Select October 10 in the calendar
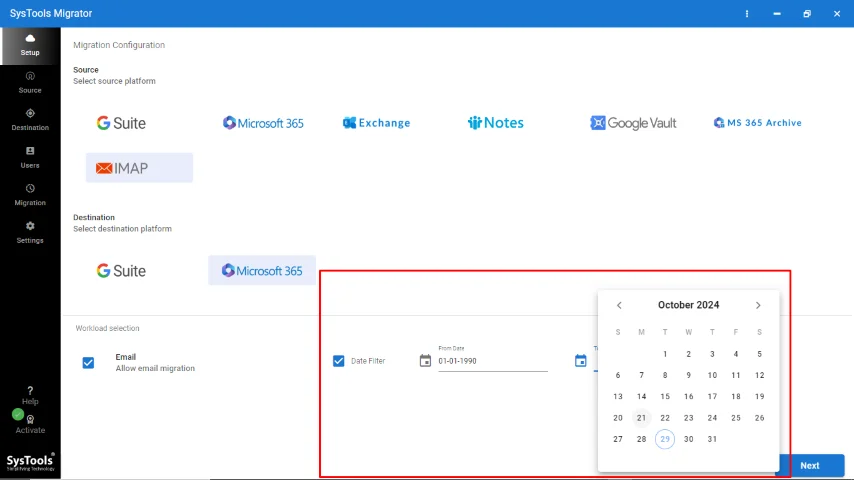This screenshot has height=480, width=854. pyautogui.click(x=712, y=375)
